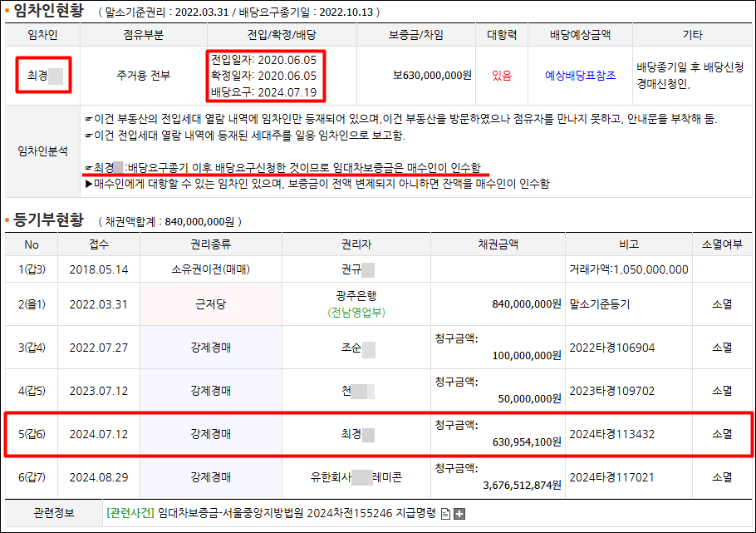The height and width of the screenshot is (533, 756).
Task: Expand related case with plus icon
Action: coord(459,513)
